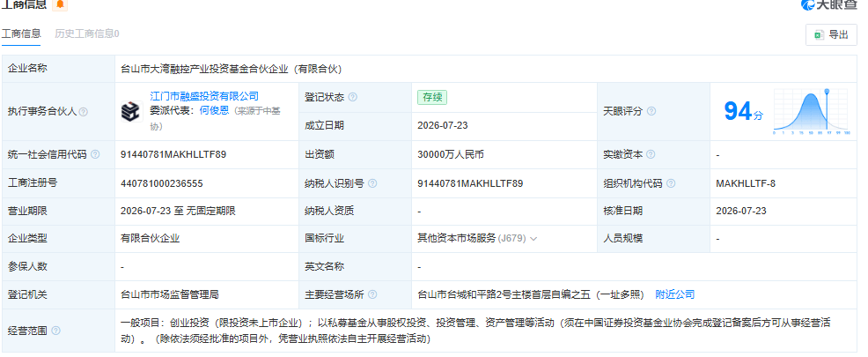Click help icon next to 主要经营场所
The image size is (868, 357).
click(x=372, y=294)
